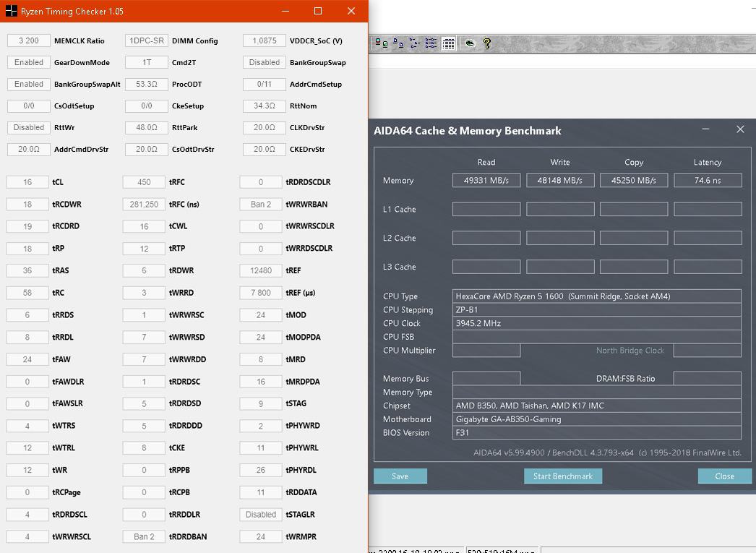This screenshot has width=756, height=553.
Task: Click the tCL value 16
Action: click(x=27, y=182)
